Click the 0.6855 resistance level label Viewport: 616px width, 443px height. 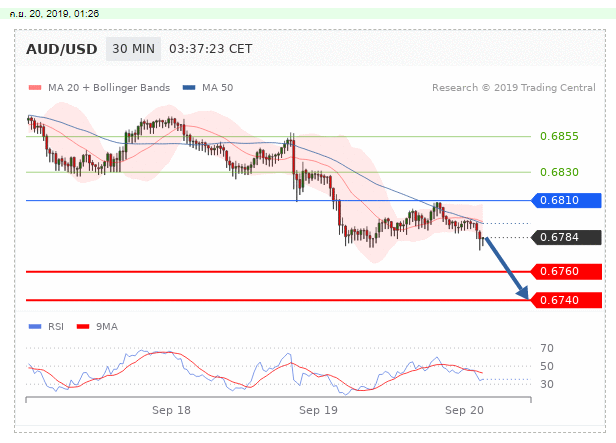point(559,136)
